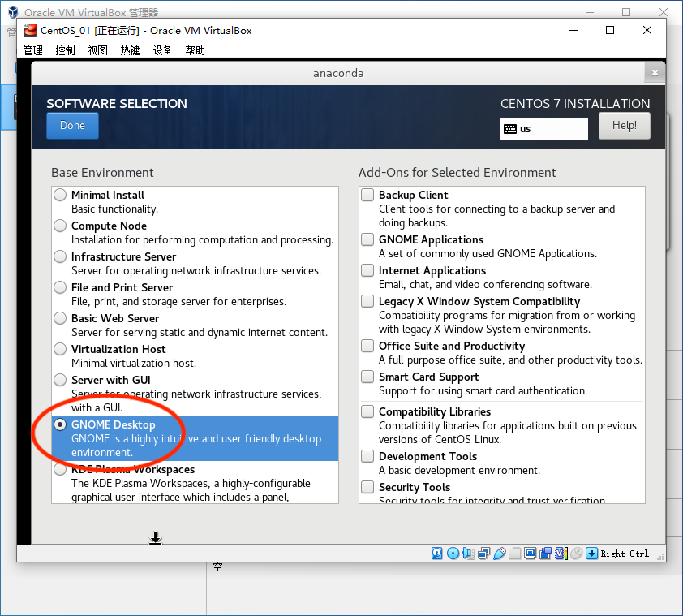Tick the Compatibility Libraries checkbox

[367, 411]
